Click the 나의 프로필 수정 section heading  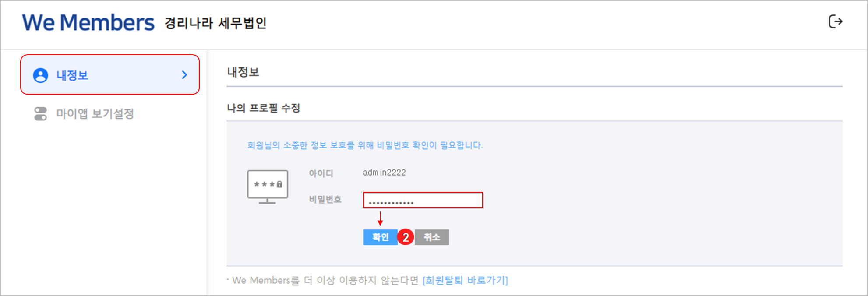pos(263,108)
